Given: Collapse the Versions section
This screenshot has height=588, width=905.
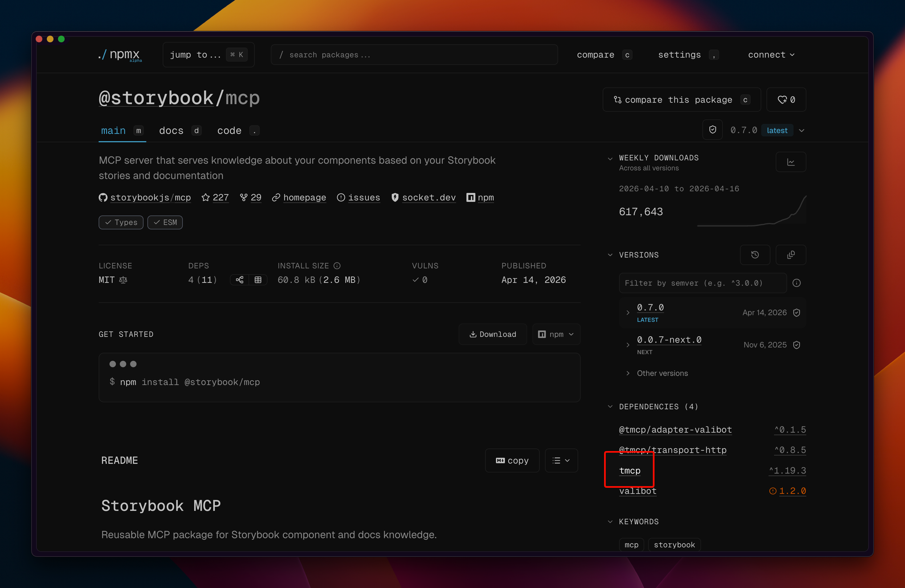Looking at the screenshot, I should click(610, 255).
